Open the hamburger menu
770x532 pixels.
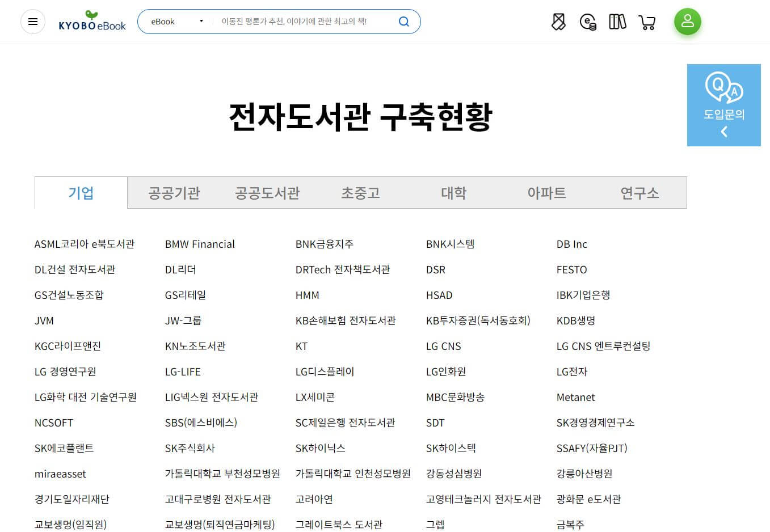[32, 22]
